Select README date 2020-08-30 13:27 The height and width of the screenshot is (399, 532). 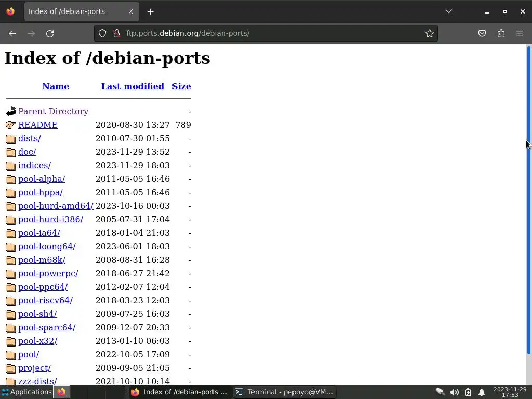coord(132,125)
